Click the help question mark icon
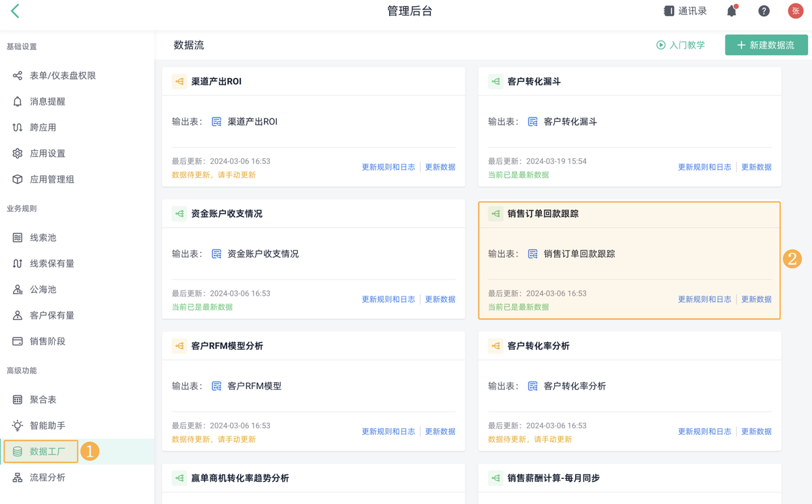 [x=764, y=11]
